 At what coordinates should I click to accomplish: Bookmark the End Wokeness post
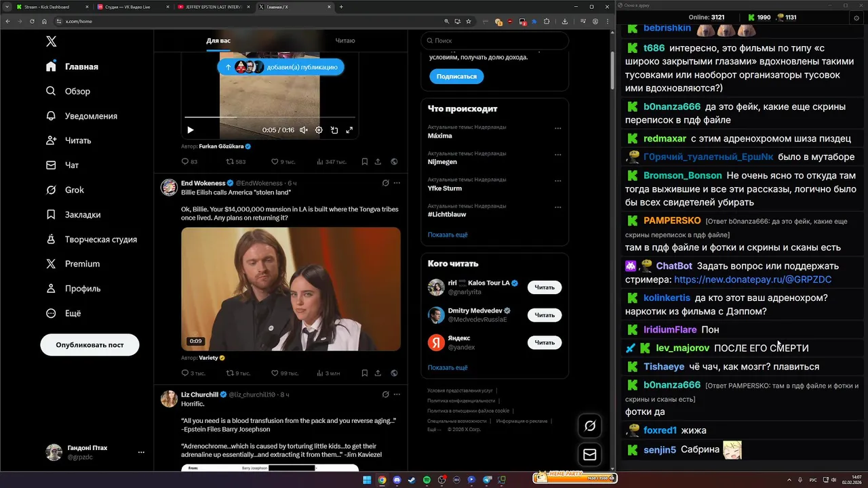pyautogui.click(x=364, y=373)
